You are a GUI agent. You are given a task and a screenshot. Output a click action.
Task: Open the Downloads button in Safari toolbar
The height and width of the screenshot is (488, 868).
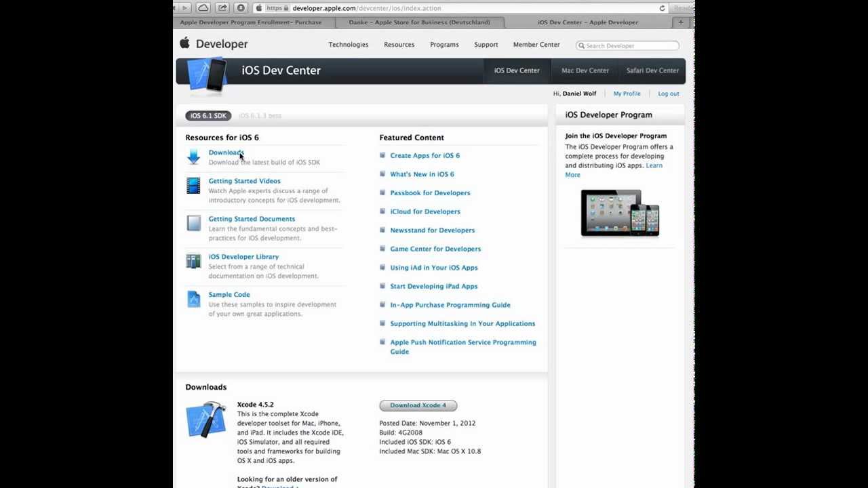[x=241, y=8]
